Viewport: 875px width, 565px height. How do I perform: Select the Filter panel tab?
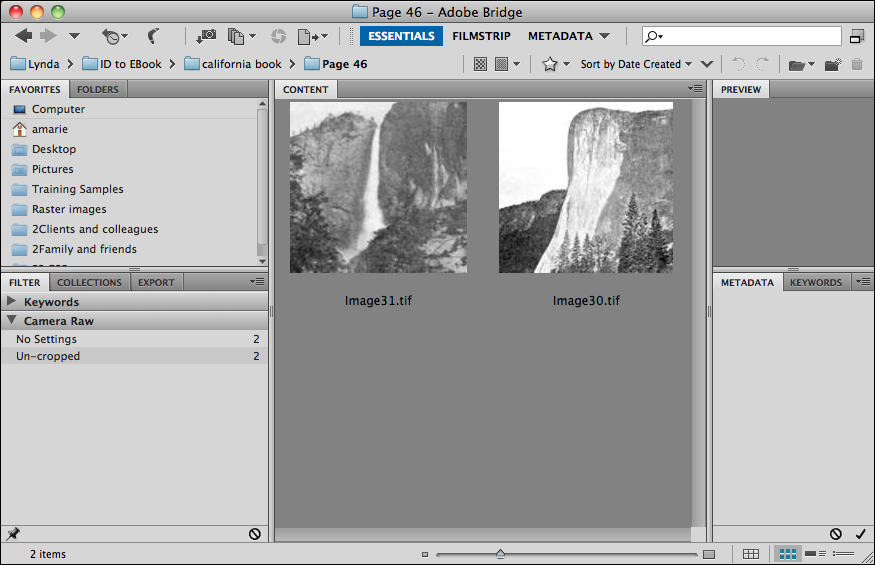pyautogui.click(x=25, y=282)
